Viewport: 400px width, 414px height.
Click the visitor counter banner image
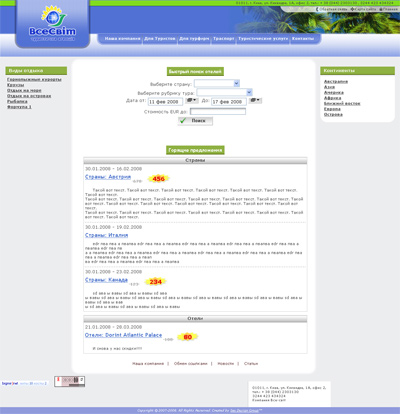click(x=70, y=382)
